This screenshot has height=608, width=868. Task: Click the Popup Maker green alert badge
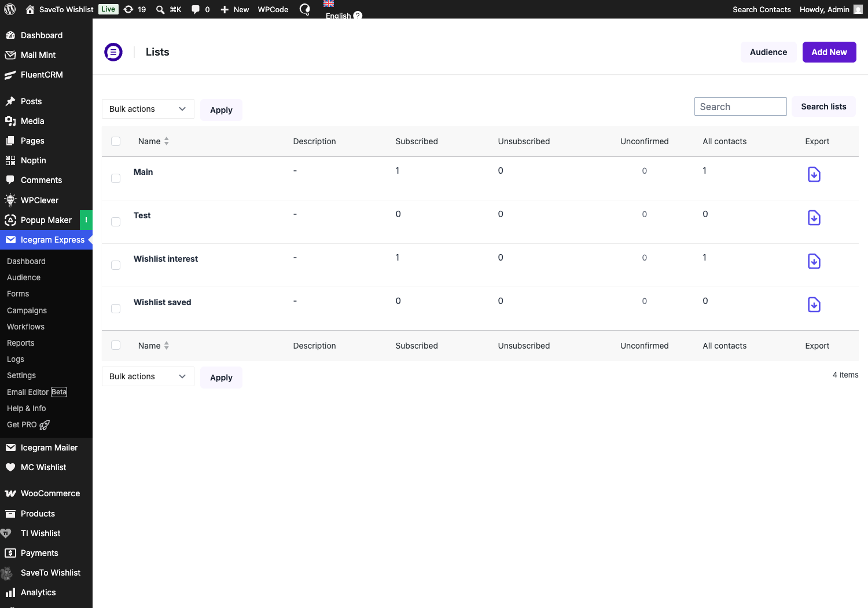click(86, 220)
